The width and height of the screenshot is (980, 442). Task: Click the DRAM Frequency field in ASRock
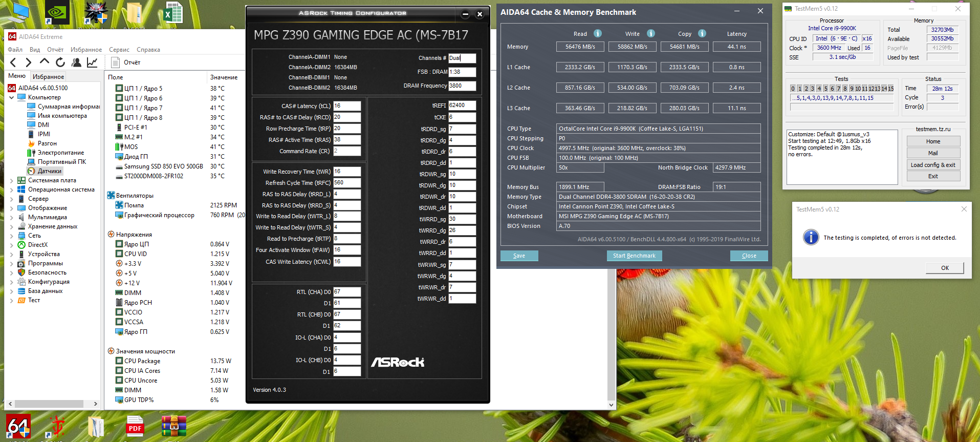462,86
